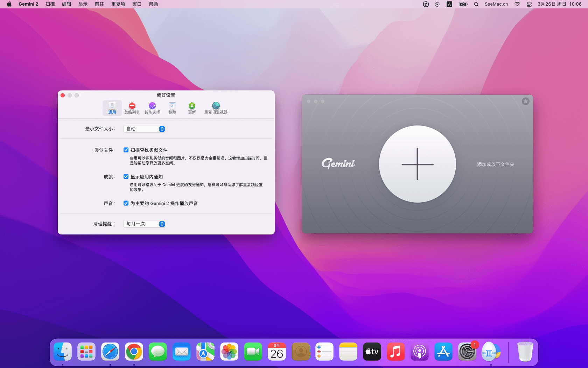
Task: Click the Gemini logo in main window
Action: click(x=338, y=164)
